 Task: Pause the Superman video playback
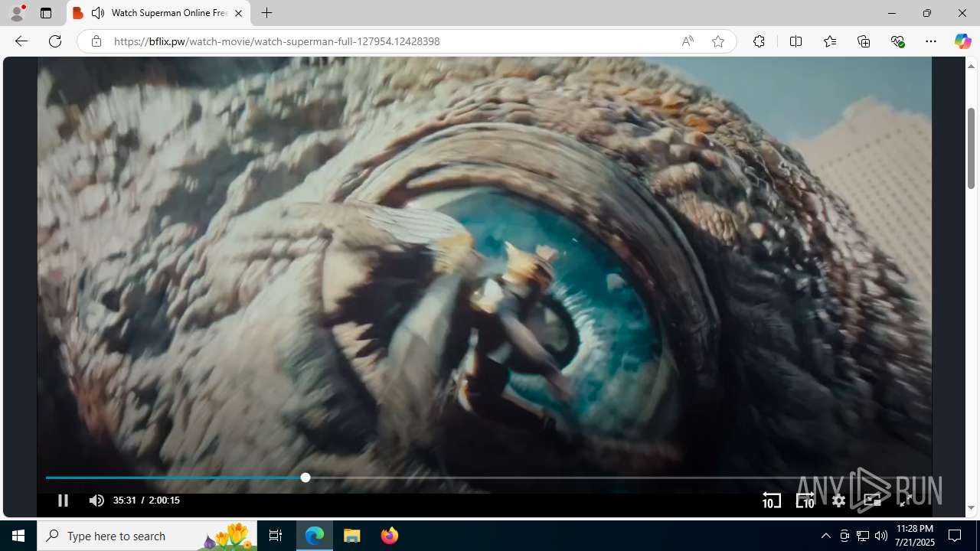pos(63,500)
